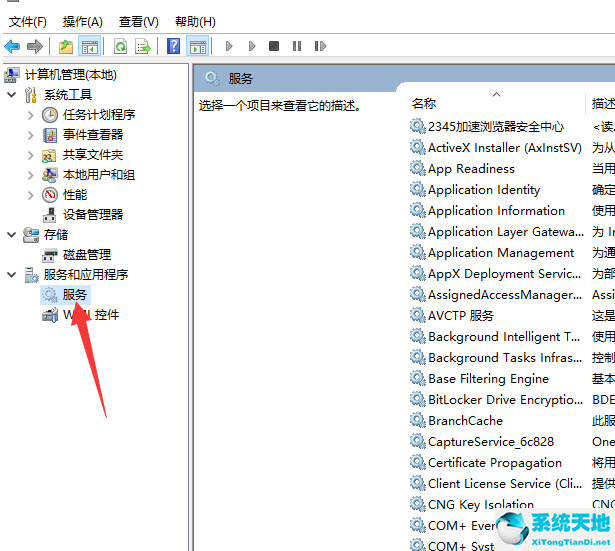Click the Stop Service square icon
The height and width of the screenshot is (551, 615).
click(x=274, y=46)
